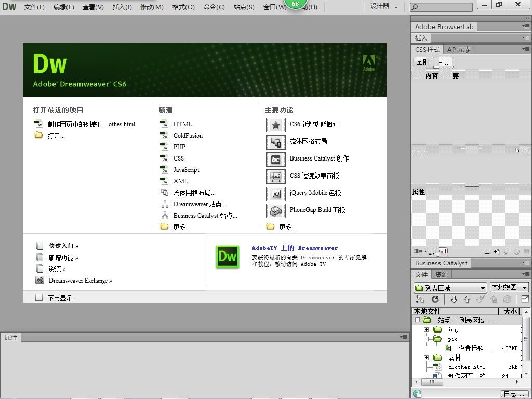Click the CS6 新增功能概述 star icon
Image resolution: width=532 pixels, height=399 pixels.
pyautogui.click(x=275, y=125)
